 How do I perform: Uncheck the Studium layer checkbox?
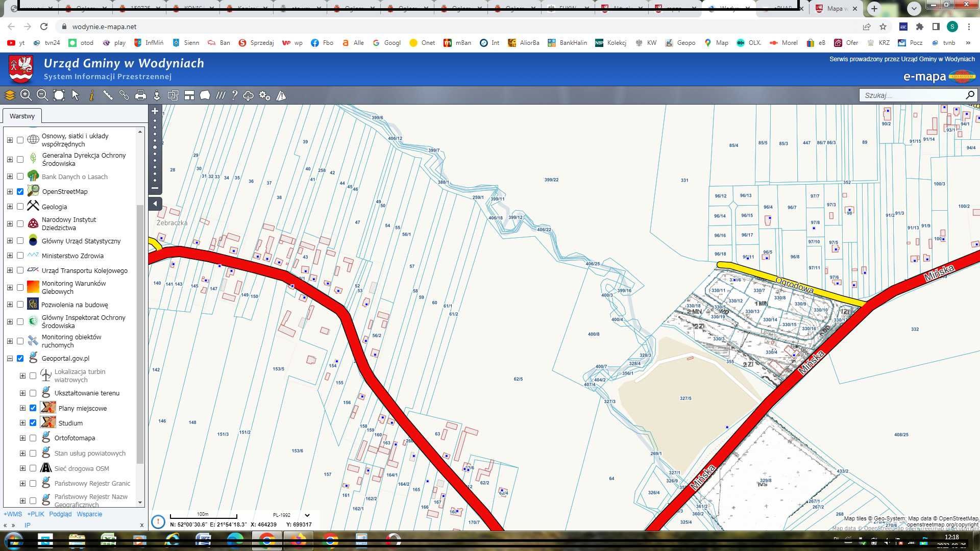pos(33,423)
